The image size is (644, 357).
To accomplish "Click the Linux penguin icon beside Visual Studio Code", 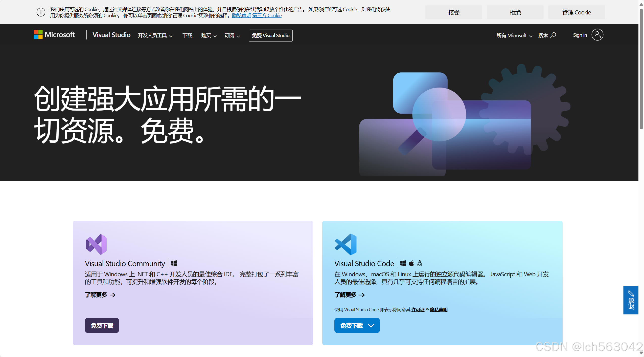I will click(420, 263).
